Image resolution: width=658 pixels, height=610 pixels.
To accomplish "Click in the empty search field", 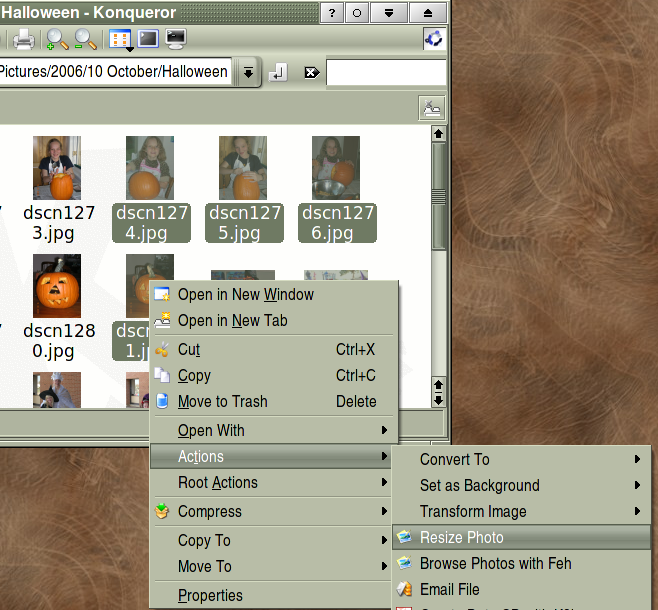I will (386, 73).
